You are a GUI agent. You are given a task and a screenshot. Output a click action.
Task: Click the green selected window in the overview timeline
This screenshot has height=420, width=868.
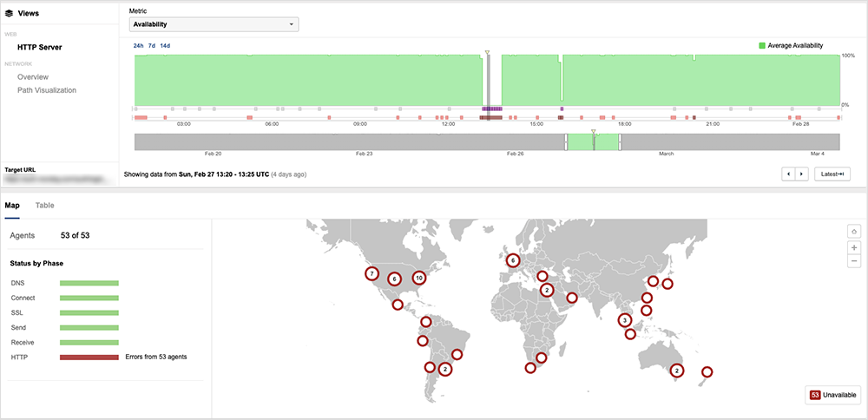[593, 142]
